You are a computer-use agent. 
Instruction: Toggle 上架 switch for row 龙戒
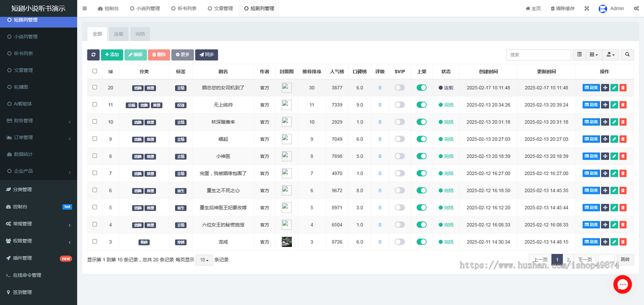(x=421, y=242)
